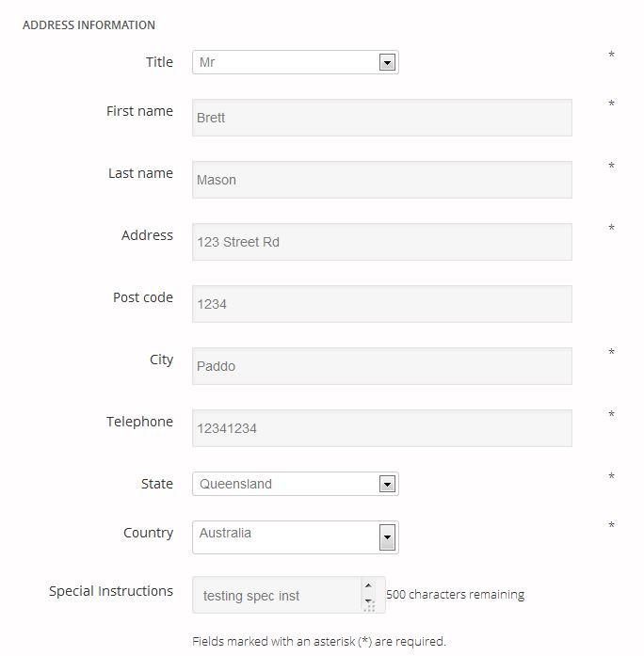Expand the State dropdown showing Queensland
644x656 pixels.
pos(295,484)
